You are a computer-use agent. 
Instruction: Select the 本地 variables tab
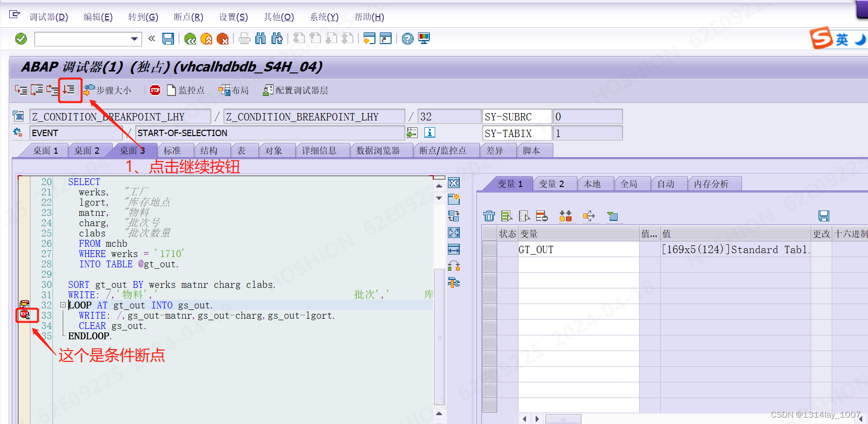[x=592, y=184]
